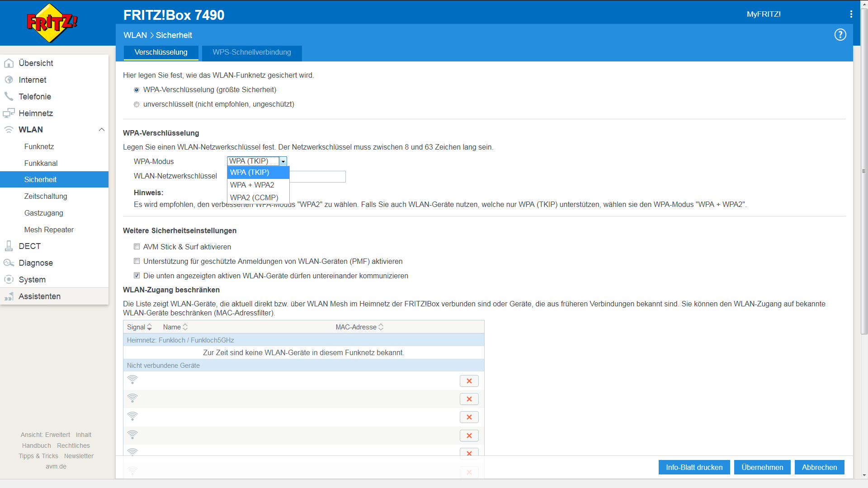Enable AVM Stick & Surf checkbox

coord(137,247)
